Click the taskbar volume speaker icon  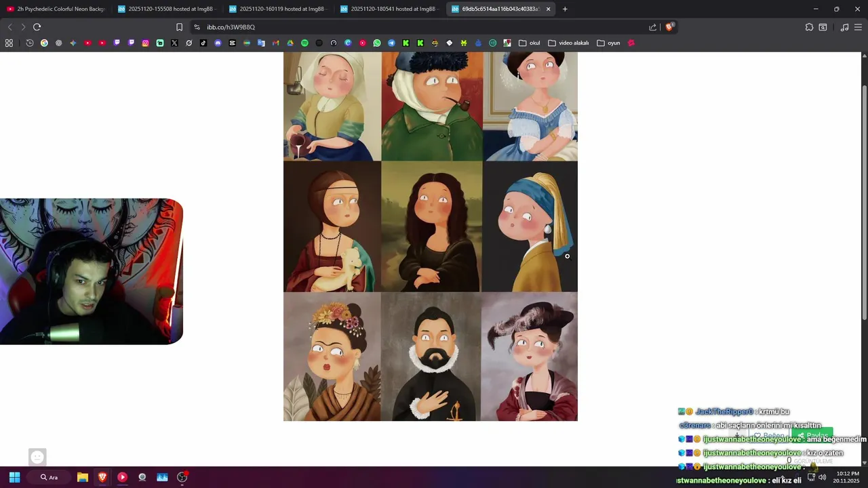pos(822,477)
